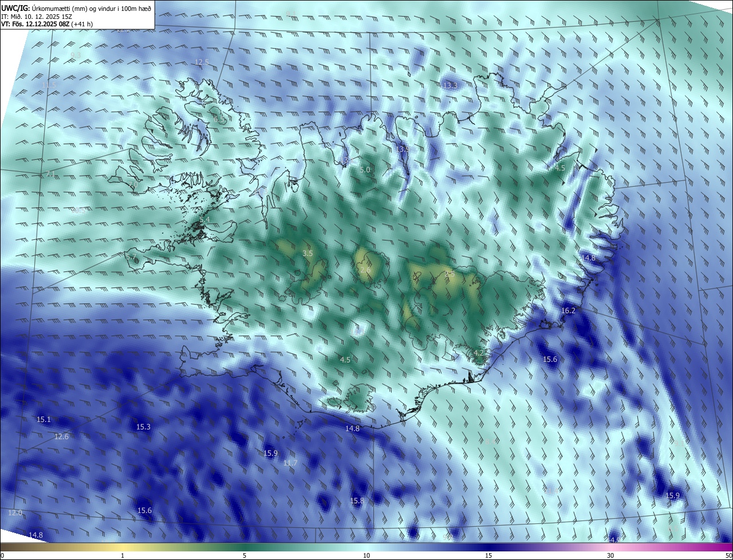Click the '50' tick on the color scale
Screen dimensions: 733x560
pos(728,556)
